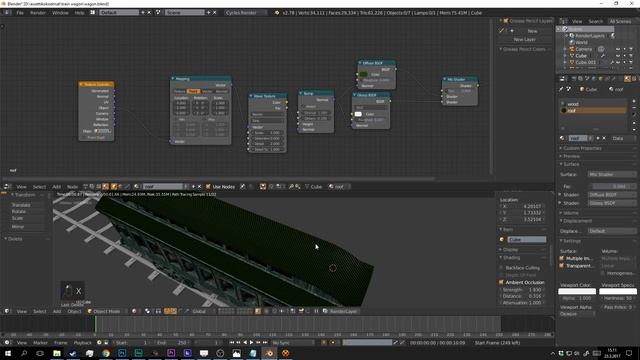Toggle Cube visibility eye in outliner
This screenshot has width=640, height=360.
618,56
